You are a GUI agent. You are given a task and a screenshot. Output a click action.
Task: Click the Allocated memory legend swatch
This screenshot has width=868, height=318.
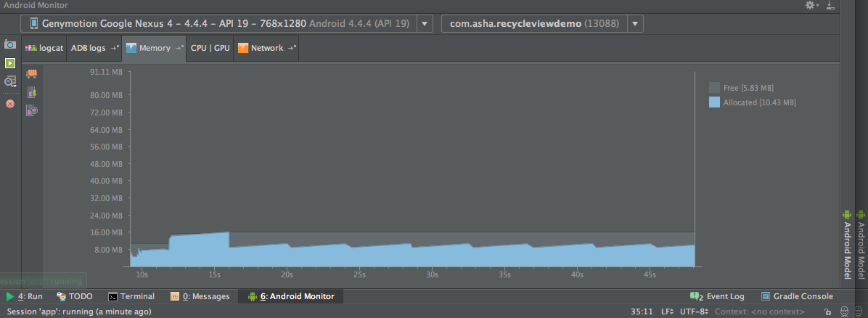pos(714,102)
